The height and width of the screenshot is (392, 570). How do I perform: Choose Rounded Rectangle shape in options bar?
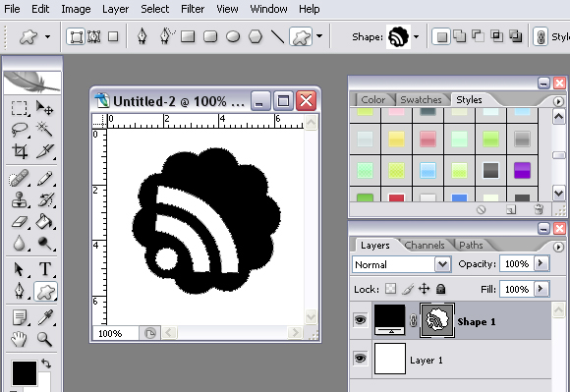coord(210,36)
